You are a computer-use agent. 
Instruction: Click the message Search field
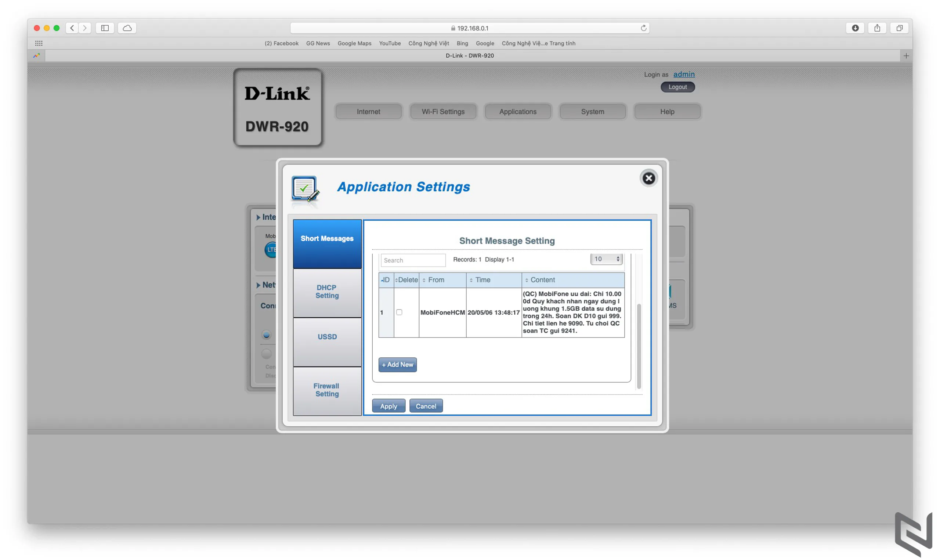(413, 260)
